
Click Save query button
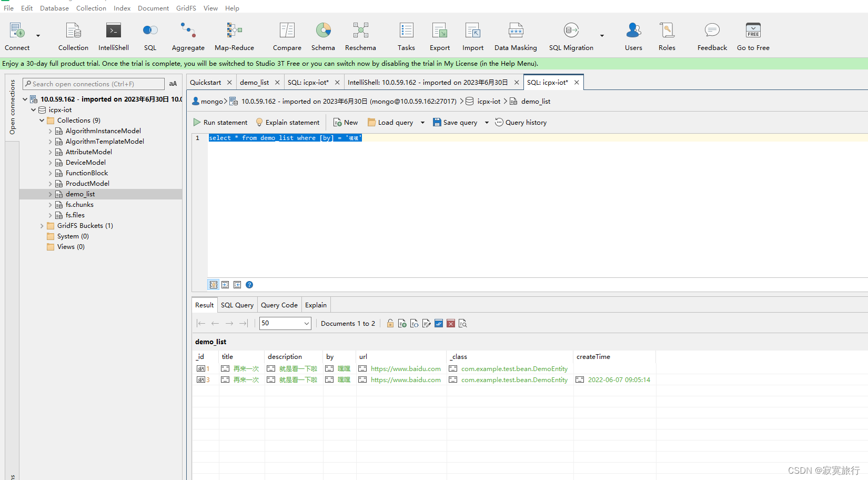[456, 123]
